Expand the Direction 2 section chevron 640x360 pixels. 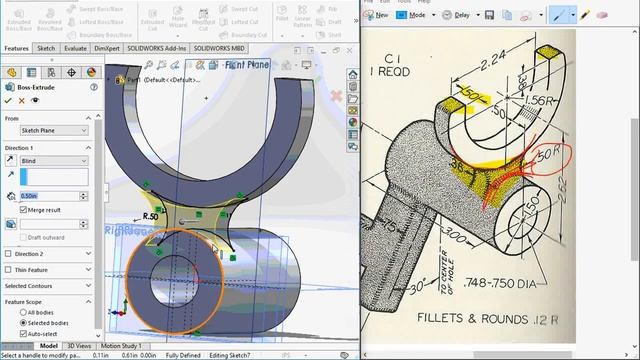tap(89, 253)
